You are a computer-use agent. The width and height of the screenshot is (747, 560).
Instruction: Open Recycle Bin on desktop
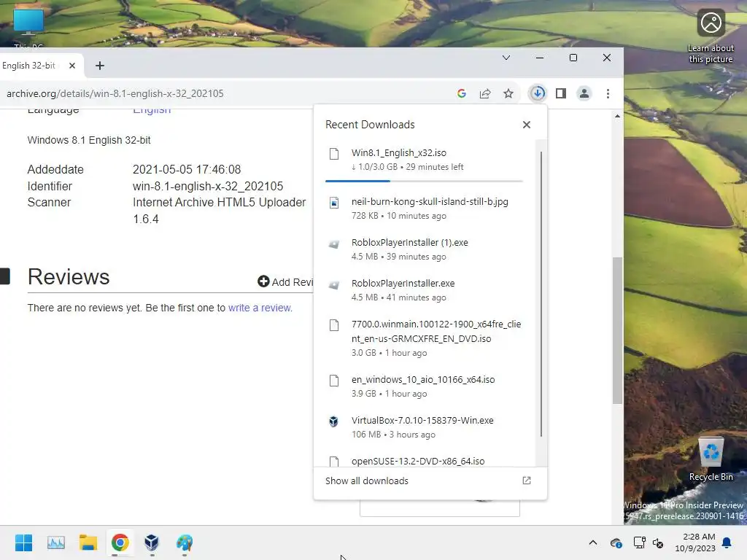click(x=711, y=459)
